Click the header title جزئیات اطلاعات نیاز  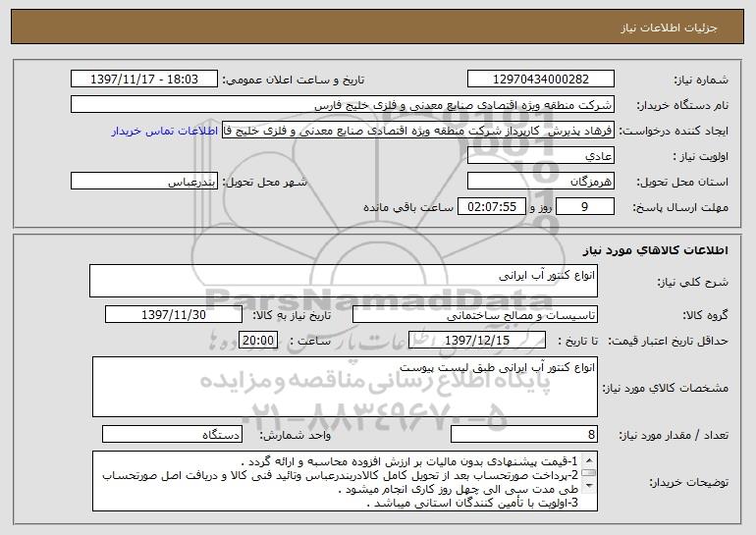669,27
